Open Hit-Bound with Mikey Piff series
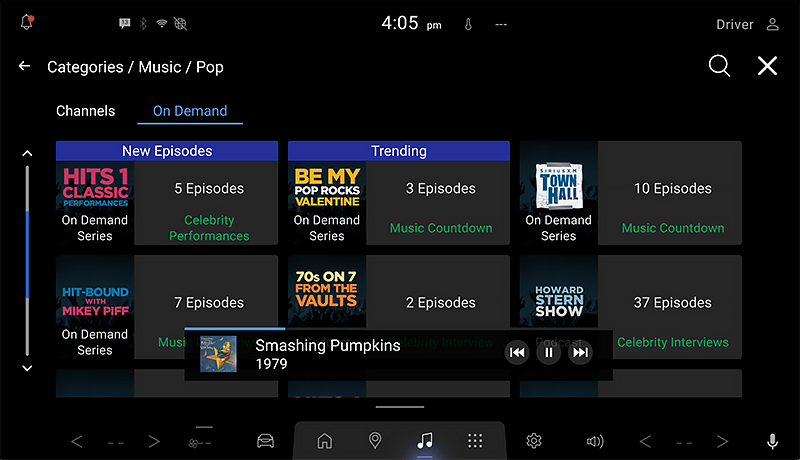Viewport: 800px width, 460px height. pyautogui.click(x=95, y=307)
